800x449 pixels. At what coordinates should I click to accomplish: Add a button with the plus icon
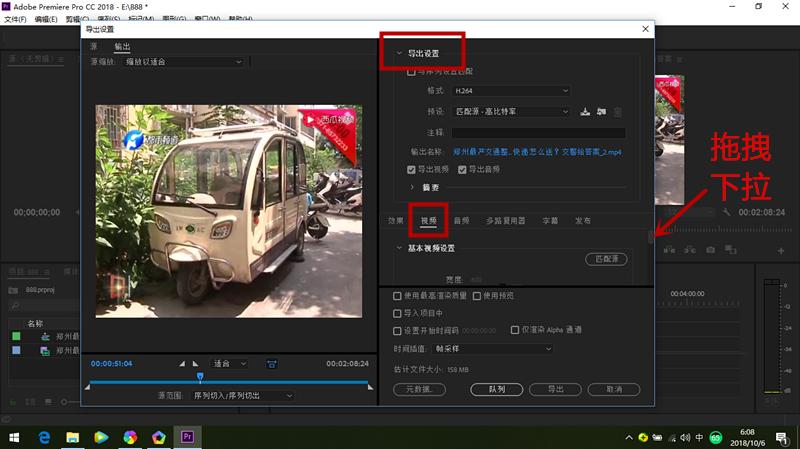(781, 251)
